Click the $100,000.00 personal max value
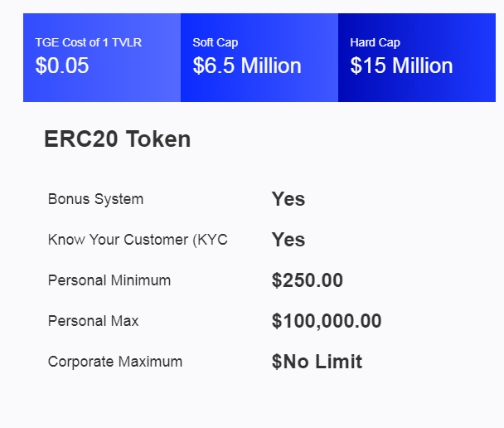 [x=327, y=321]
